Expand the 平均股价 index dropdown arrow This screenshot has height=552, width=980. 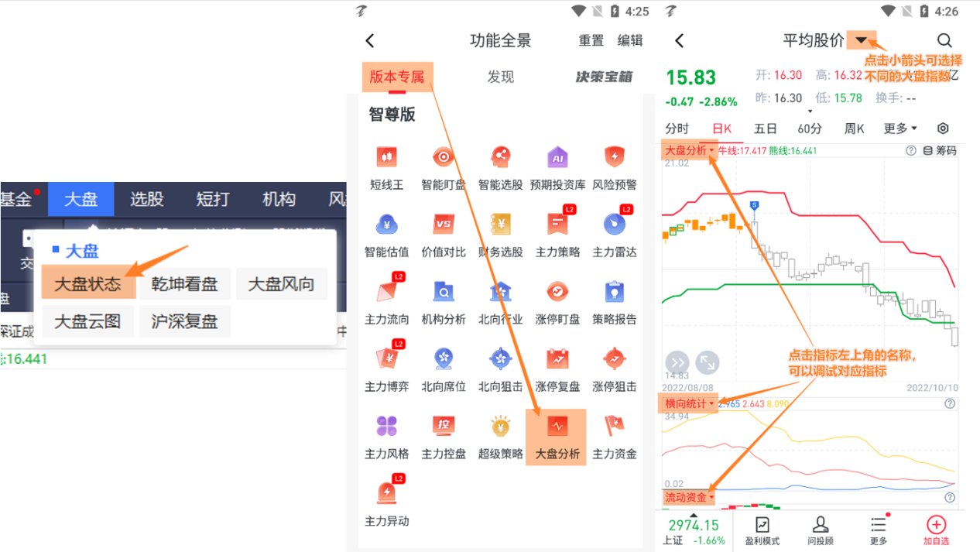click(x=861, y=40)
